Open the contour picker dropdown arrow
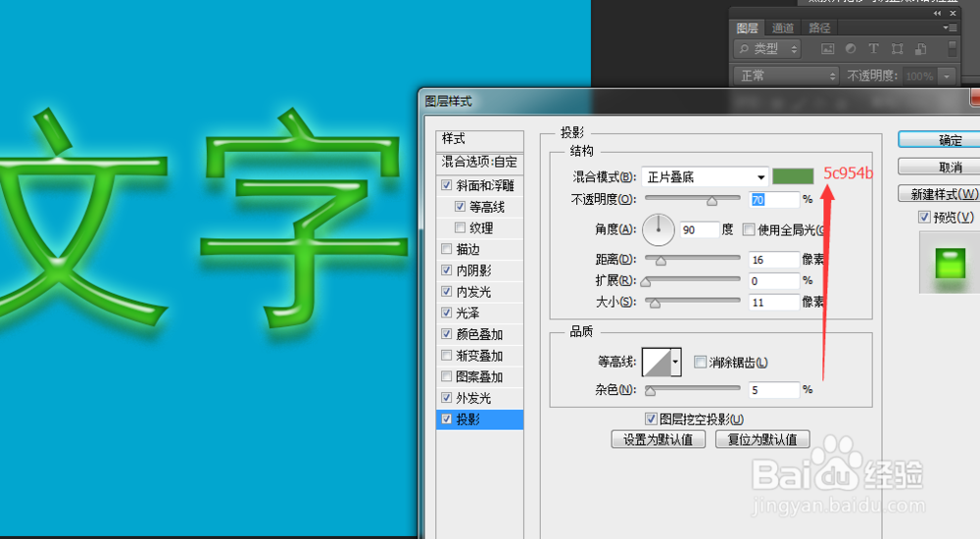Viewport: 980px width, 539px height. click(x=675, y=362)
